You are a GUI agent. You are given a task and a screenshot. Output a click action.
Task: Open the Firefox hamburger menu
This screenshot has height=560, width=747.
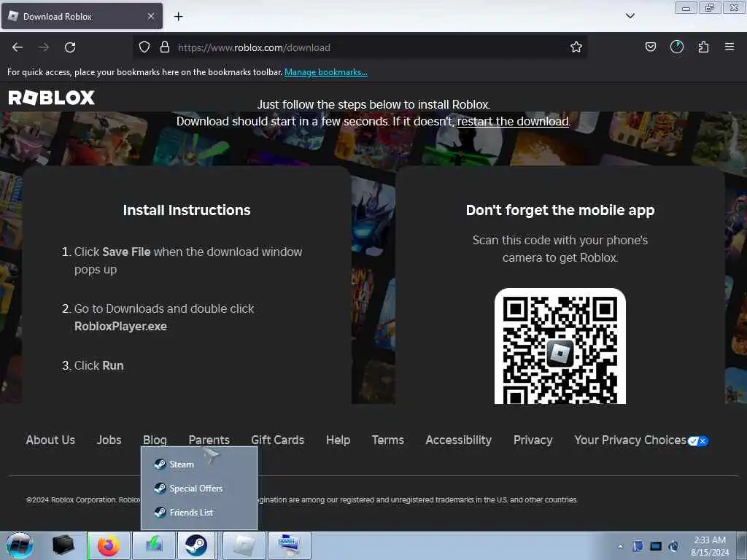tap(729, 47)
